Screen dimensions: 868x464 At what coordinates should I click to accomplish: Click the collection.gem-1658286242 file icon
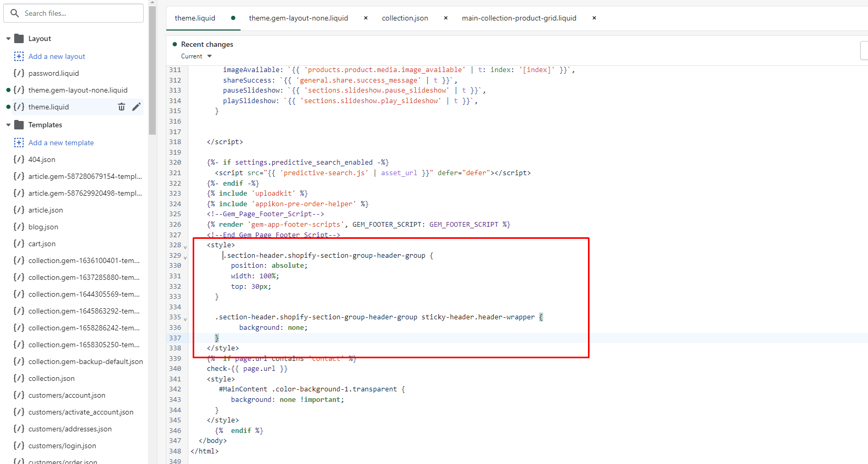coord(19,328)
